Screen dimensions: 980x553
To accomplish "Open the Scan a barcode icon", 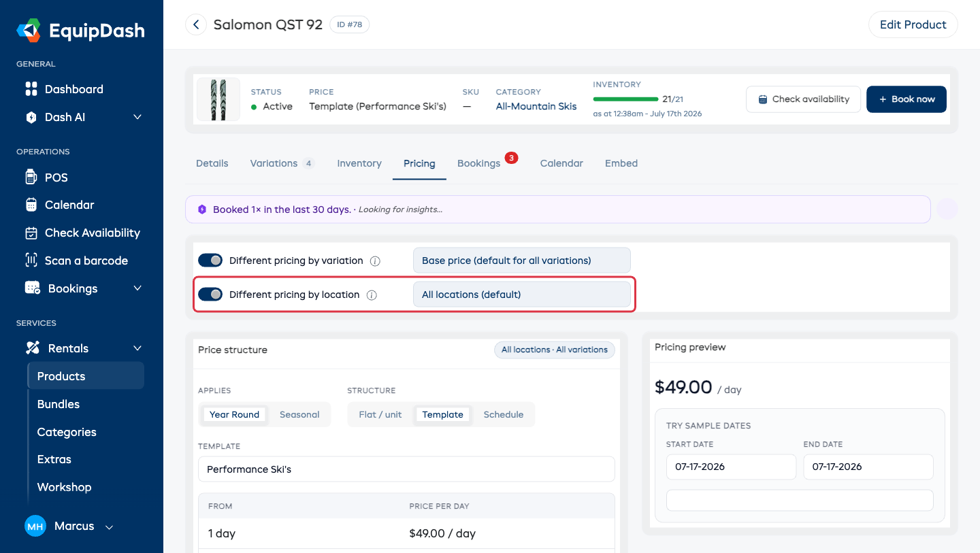I will click(31, 261).
